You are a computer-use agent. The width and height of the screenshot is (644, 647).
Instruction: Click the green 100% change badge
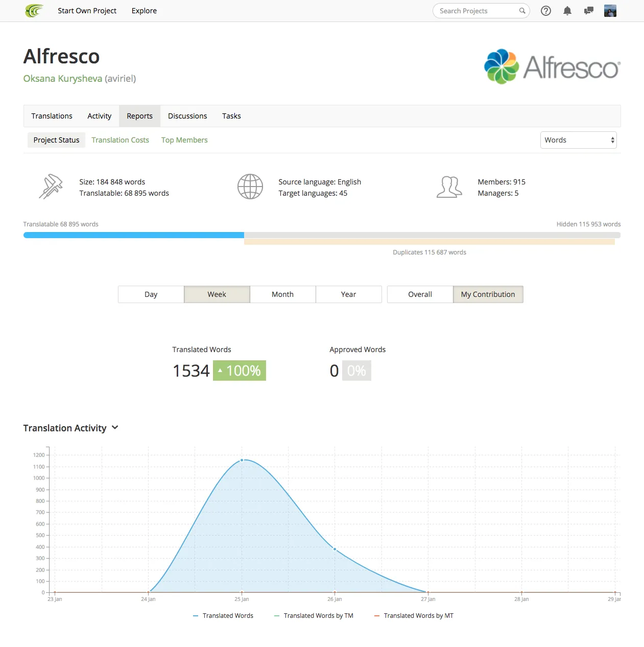pos(240,371)
